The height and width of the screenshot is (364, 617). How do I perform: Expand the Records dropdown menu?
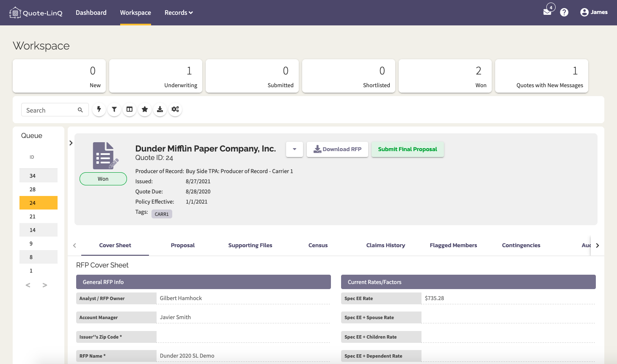coord(179,13)
